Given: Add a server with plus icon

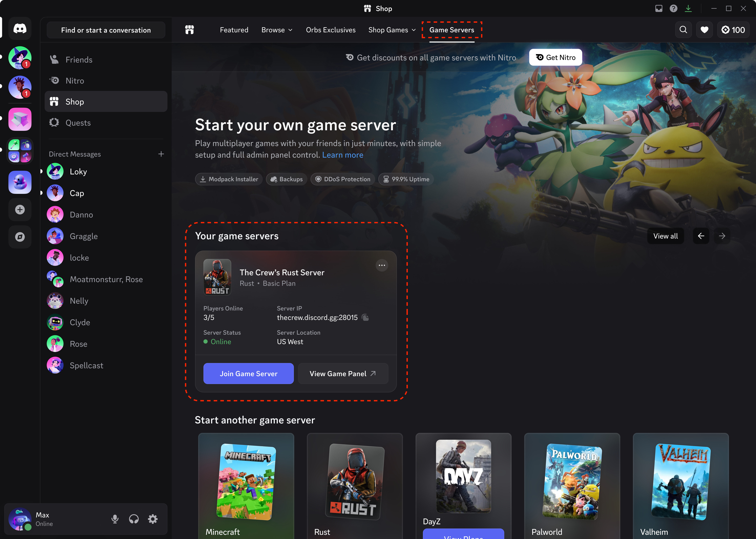Looking at the screenshot, I should coord(20,209).
